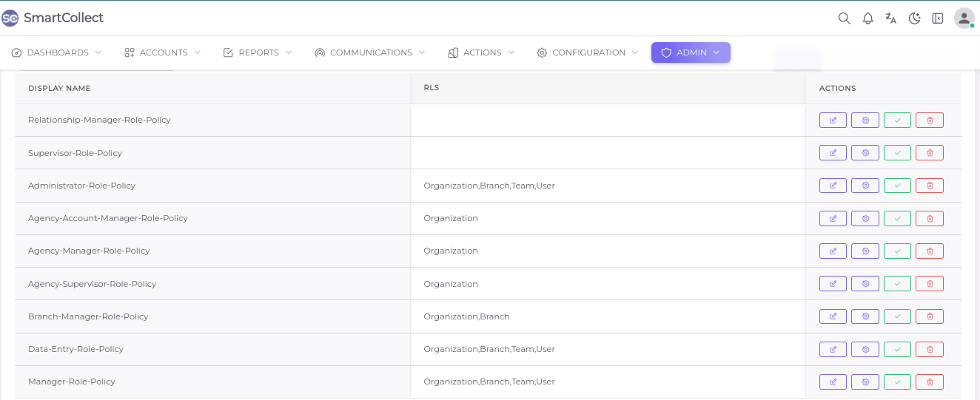Delete the Administrator-Role-Policy row
Image resolution: width=980 pixels, height=400 pixels.
point(930,186)
